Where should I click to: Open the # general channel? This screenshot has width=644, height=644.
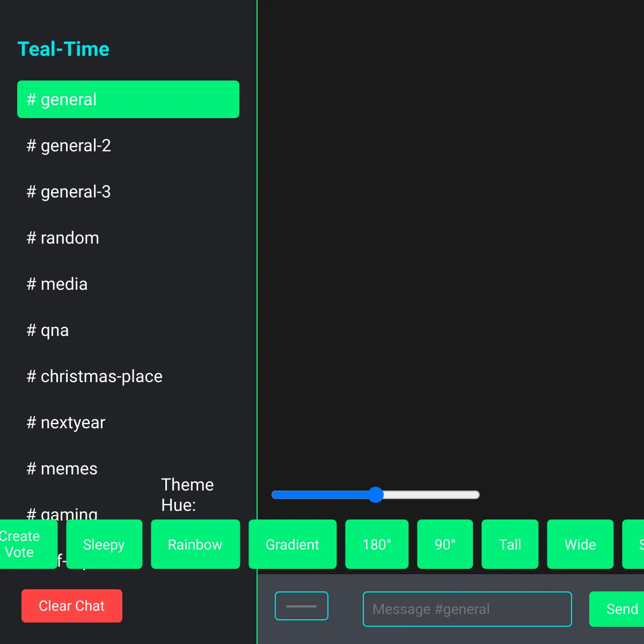(x=128, y=99)
